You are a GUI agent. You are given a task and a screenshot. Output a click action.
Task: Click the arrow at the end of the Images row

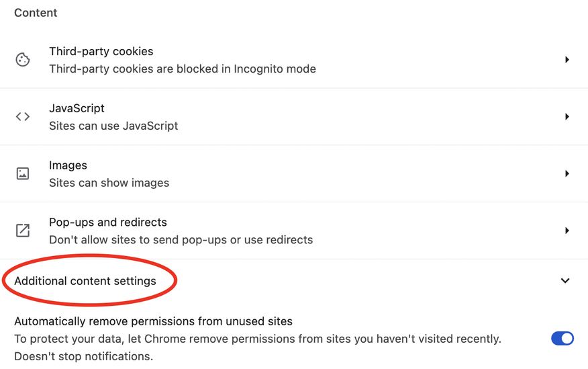[567, 173]
